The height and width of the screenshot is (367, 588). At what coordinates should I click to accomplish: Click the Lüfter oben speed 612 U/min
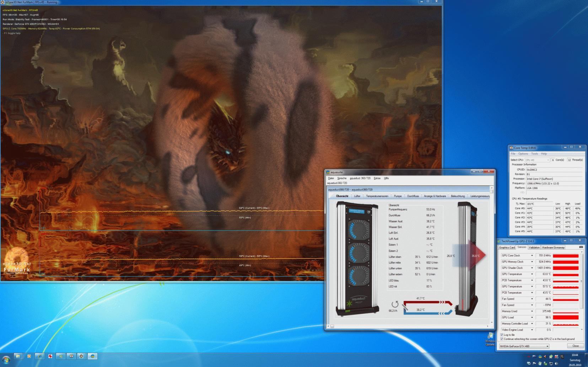click(x=432, y=257)
